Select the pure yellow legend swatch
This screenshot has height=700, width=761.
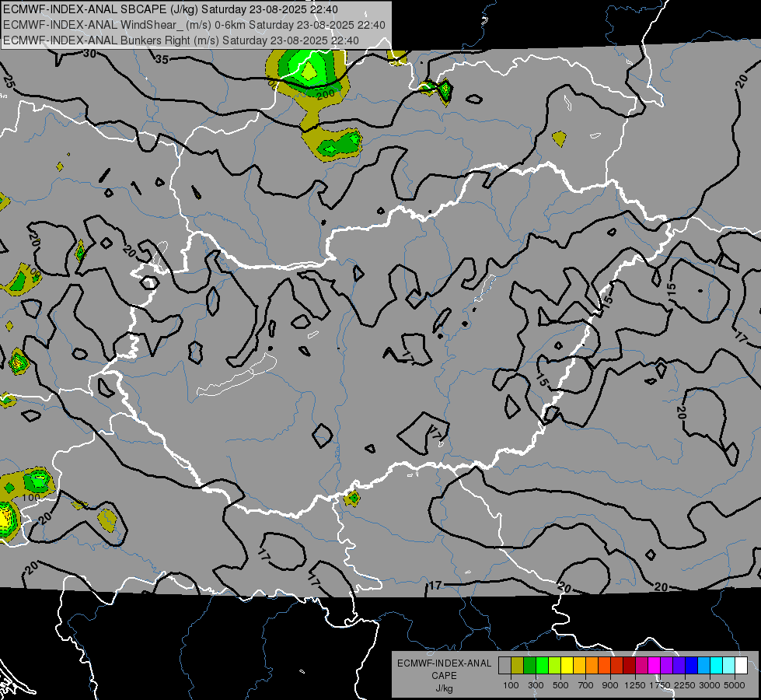click(567, 666)
